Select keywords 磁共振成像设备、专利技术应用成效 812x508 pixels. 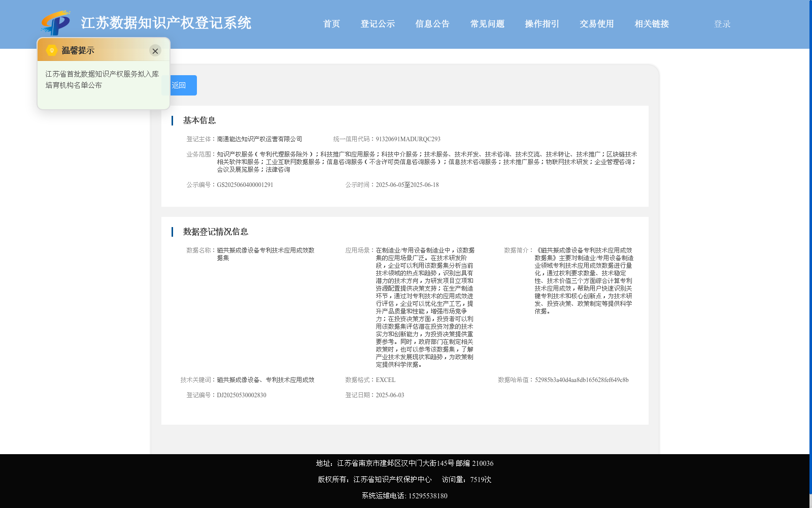pyautogui.click(x=265, y=380)
